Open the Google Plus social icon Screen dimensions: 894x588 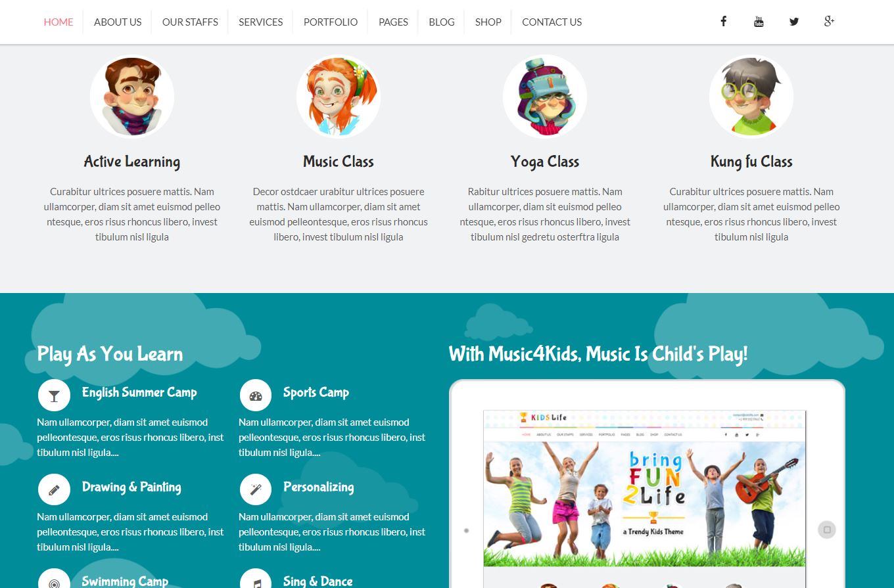[x=829, y=22]
